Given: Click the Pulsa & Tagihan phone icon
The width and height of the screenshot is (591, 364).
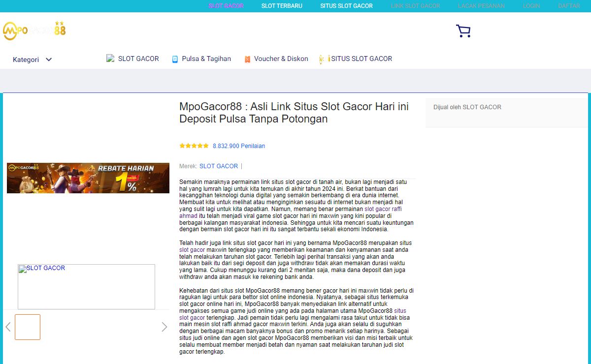Looking at the screenshot, I should click(x=175, y=59).
